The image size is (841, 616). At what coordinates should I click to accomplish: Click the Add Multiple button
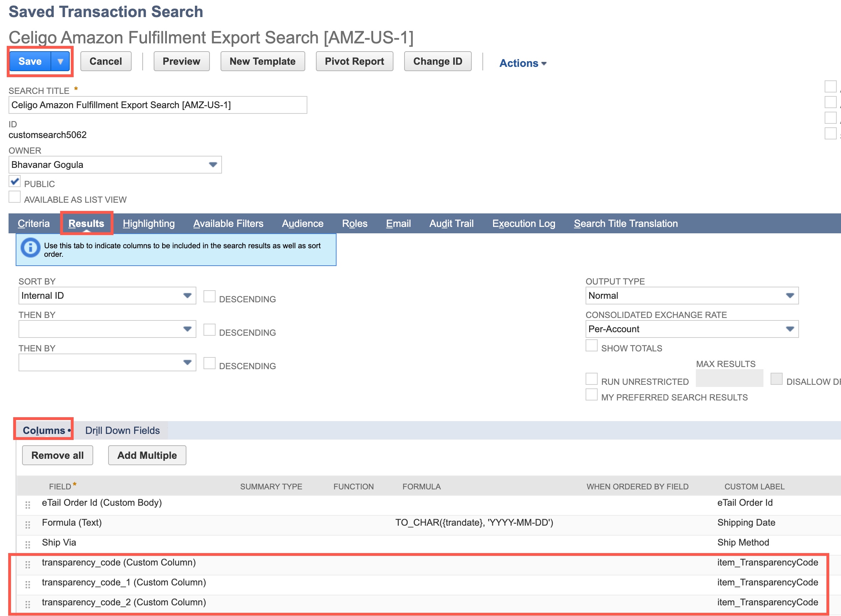coord(147,455)
